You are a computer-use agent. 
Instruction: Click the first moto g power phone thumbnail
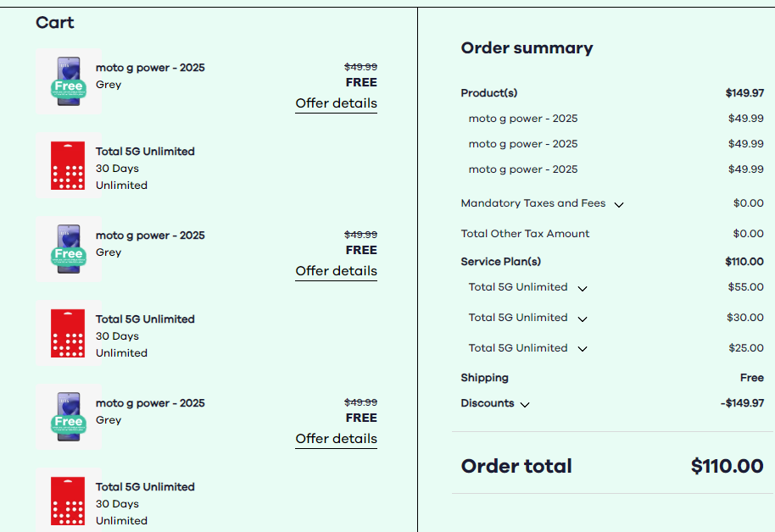tap(69, 81)
